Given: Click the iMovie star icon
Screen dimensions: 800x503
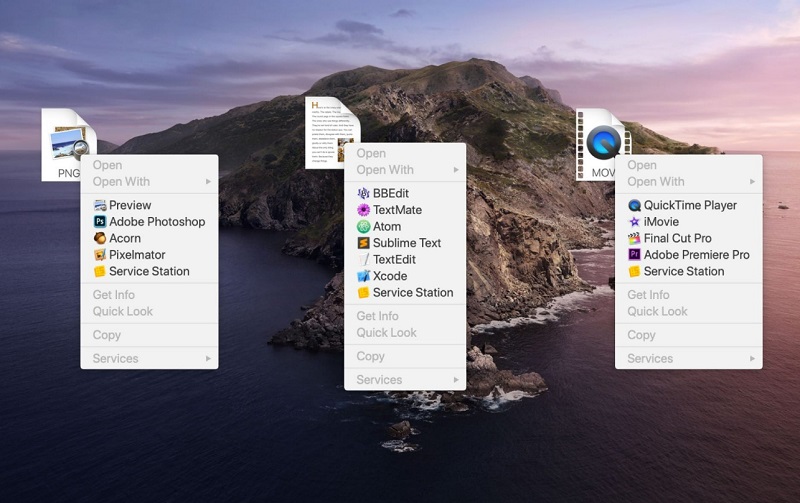Looking at the screenshot, I should [634, 222].
